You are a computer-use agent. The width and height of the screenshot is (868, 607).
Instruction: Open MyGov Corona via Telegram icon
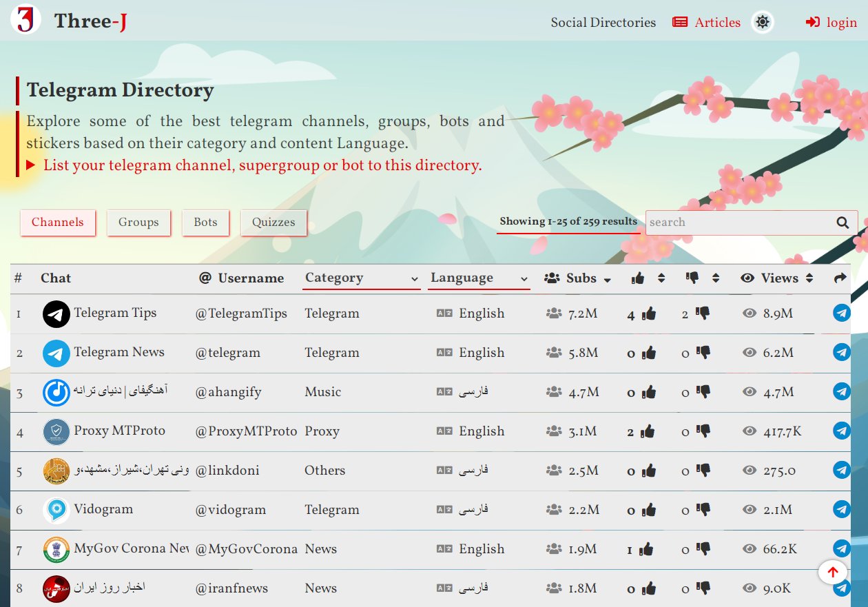(841, 548)
